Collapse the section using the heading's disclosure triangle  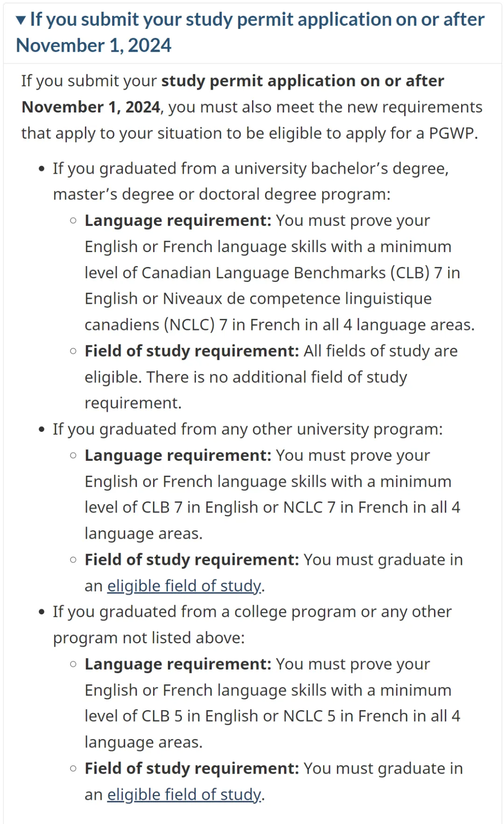click(x=21, y=20)
